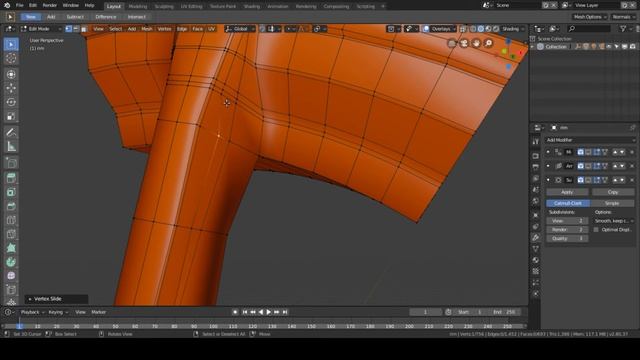Image resolution: width=640 pixels, height=360 pixels.
Task: Open the Mesh Options dropdown
Action: pyautogui.click(x=589, y=17)
